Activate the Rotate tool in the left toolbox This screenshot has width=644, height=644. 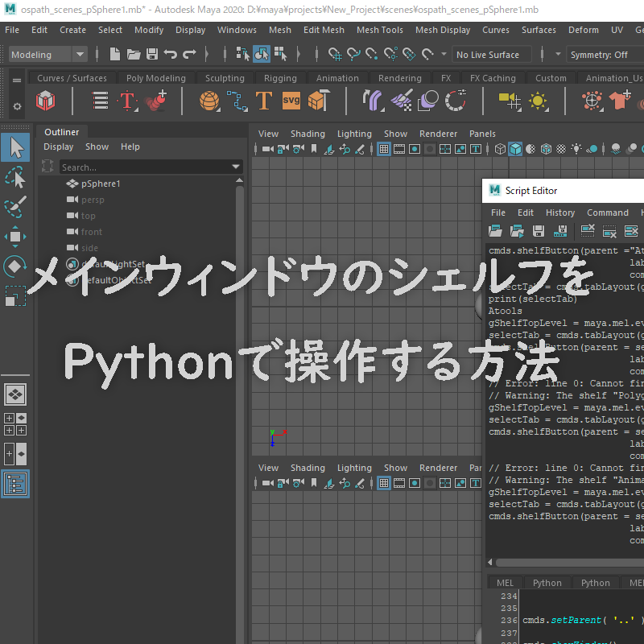[x=16, y=266]
